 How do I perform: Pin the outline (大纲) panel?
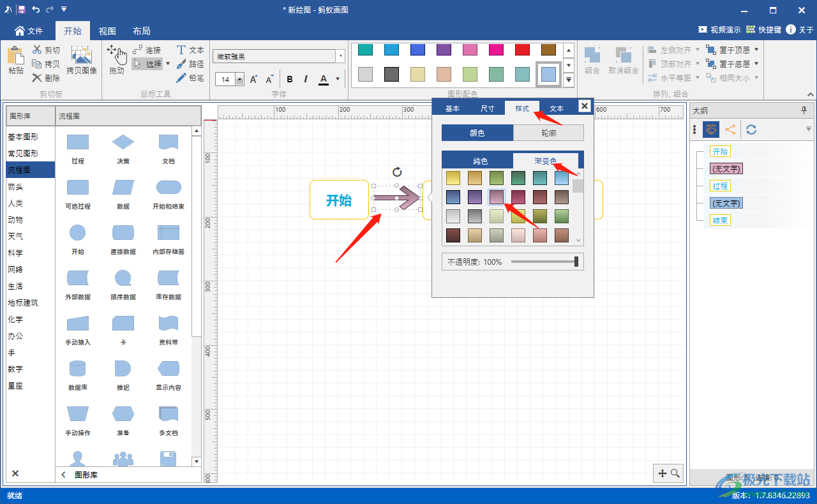(804, 110)
